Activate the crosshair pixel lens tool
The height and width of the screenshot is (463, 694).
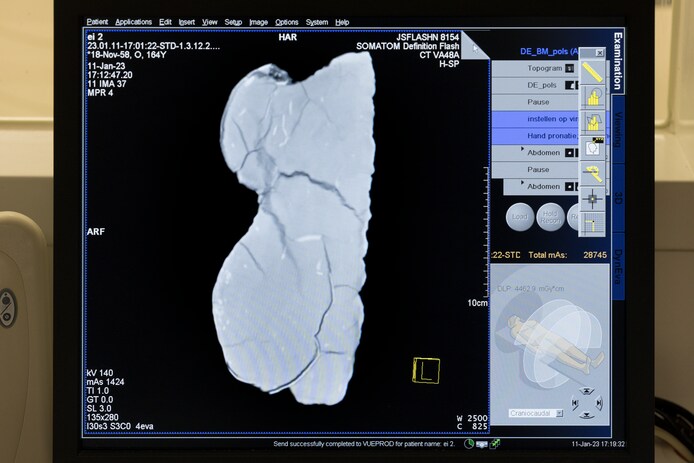pyautogui.click(x=592, y=199)
